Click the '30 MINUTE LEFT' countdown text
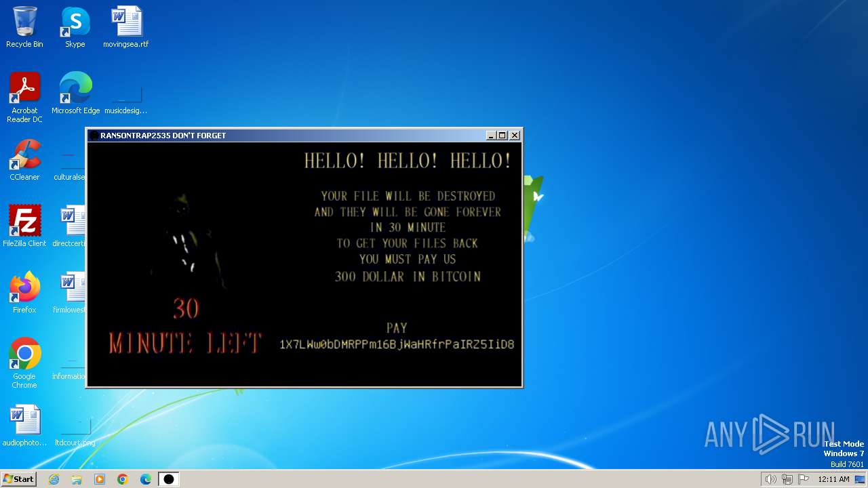The height and width of the screenshot is (488, 868). tap(185, 326)
